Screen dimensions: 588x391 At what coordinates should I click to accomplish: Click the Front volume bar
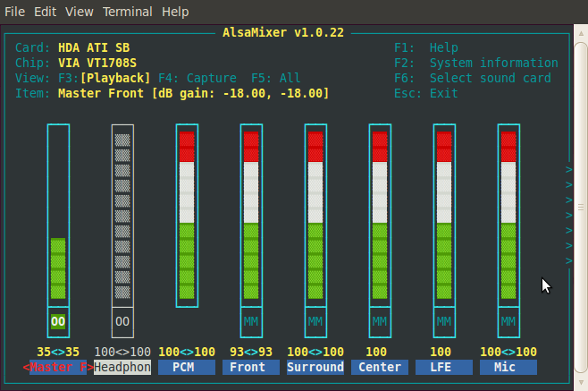[x=251, y=216]
